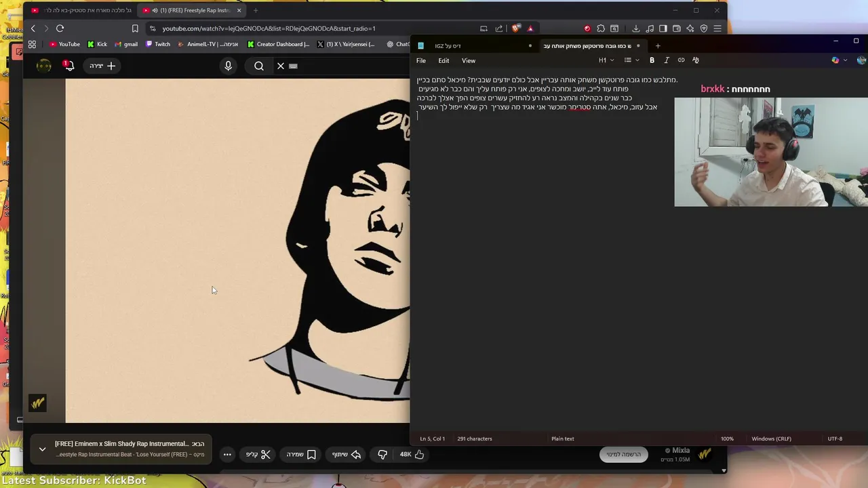
Task: Close the Freestyle Rap Instrumental tab
Action: [239, 10]
